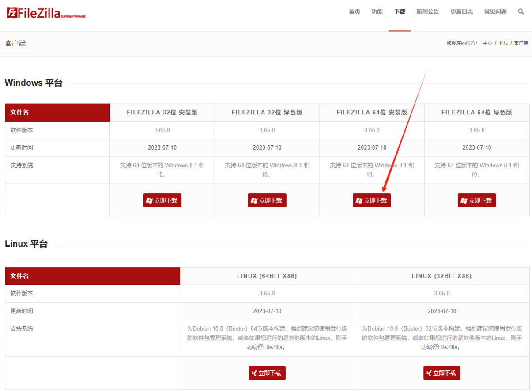Click breadcrumb item 客户端
The height and width of the screenshot is (392, 532).
[x=521, y=43]
